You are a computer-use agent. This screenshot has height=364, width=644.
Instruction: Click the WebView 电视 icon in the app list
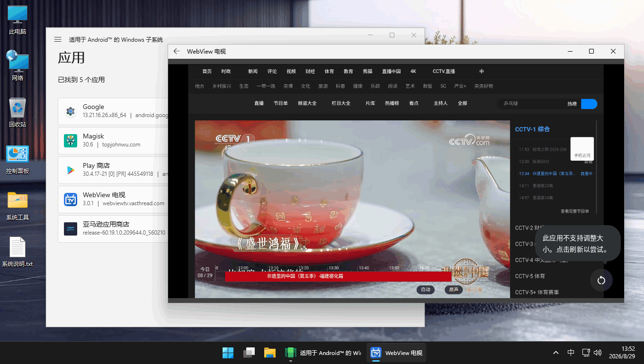click(x=71, y=200)
